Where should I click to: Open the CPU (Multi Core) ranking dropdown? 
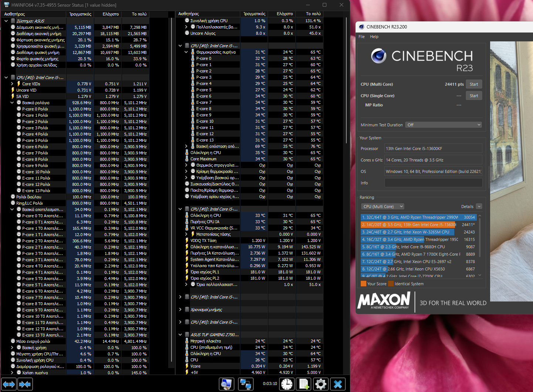383,207
